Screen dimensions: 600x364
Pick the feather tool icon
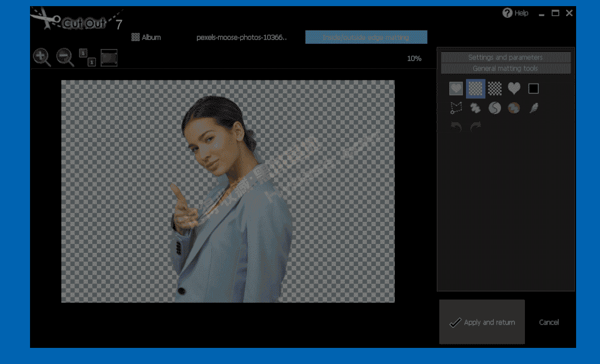point(533,108)
